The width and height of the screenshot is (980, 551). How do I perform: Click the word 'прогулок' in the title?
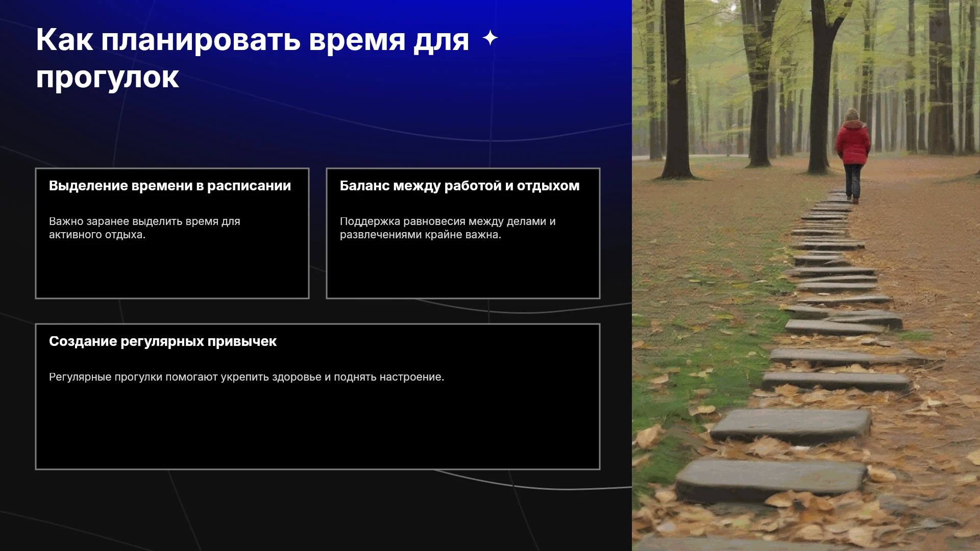107,78
